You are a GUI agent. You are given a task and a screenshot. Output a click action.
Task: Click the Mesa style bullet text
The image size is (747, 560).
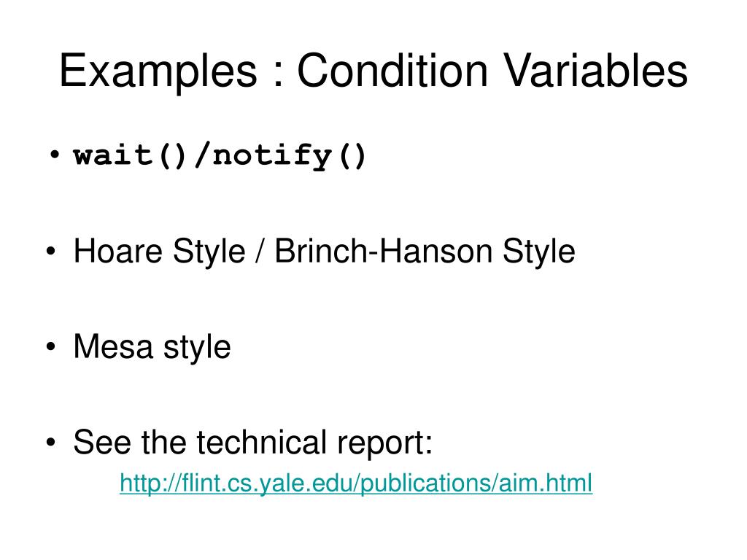pyautogui.click(x=152, y=347)
